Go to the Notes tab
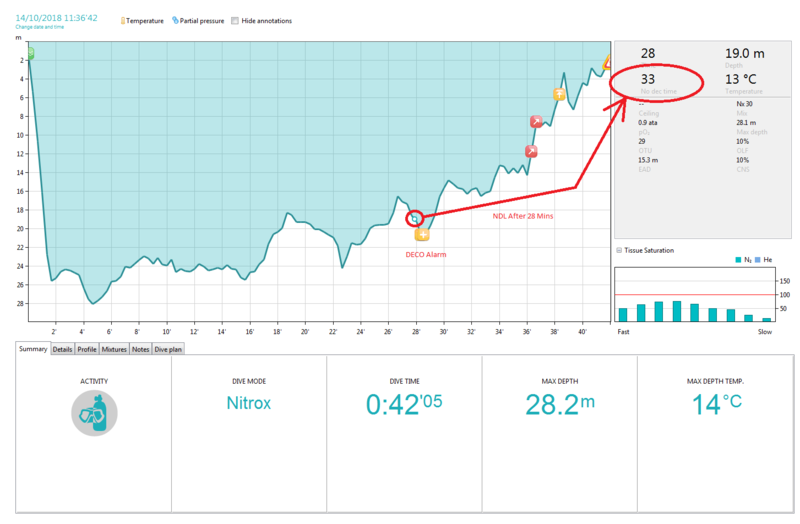 140,349
